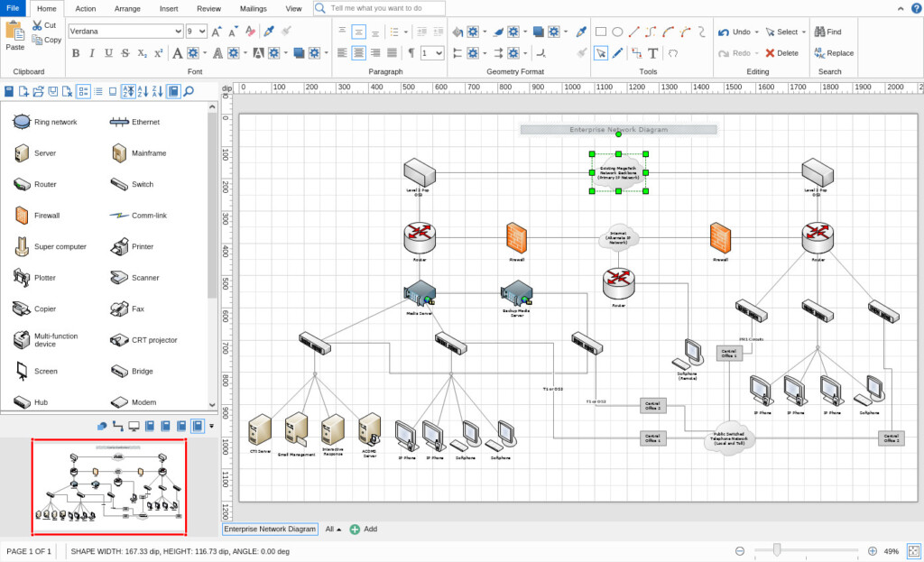The width and height of the screenshot is (924, 562).
Task: Toggle Bold text formatting
Action: point(76,53)
